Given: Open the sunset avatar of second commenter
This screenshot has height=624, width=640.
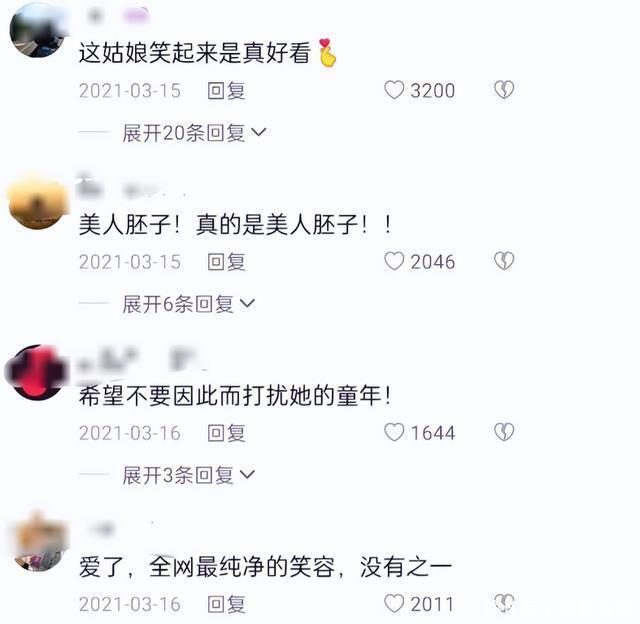Looking at the screenshot, I should [38, 201].
